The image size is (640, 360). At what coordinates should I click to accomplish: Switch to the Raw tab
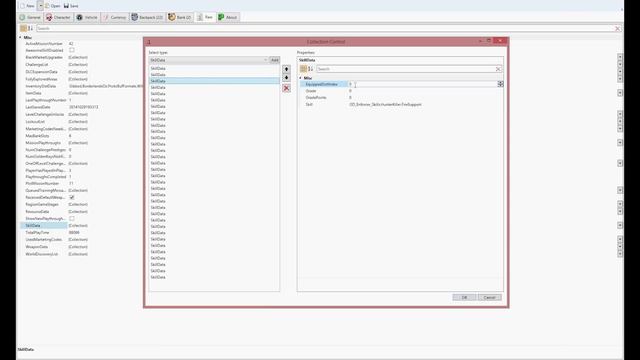[x=205, y=17]
